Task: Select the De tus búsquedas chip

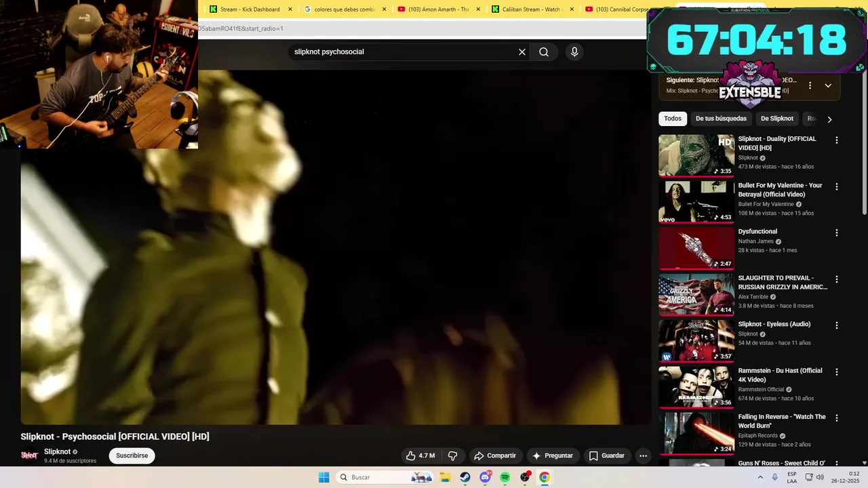Action: [721, 119]
